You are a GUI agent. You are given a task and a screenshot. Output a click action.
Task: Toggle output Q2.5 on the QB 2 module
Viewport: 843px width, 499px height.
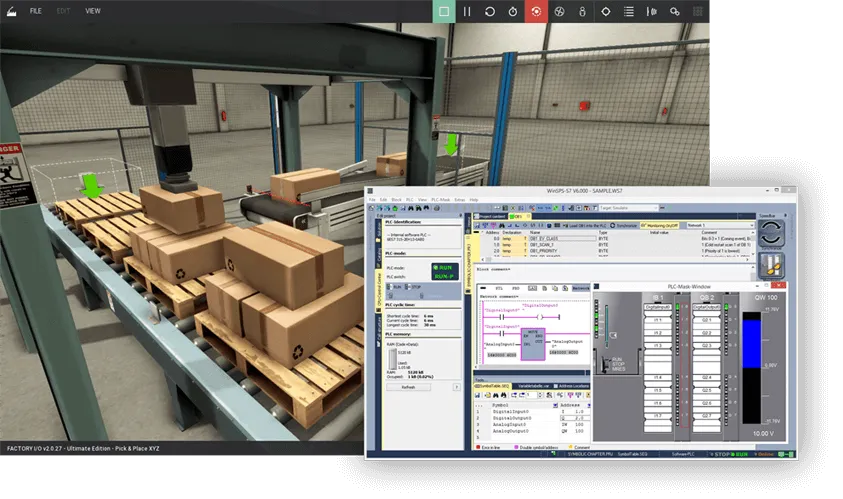click(706, 390)
